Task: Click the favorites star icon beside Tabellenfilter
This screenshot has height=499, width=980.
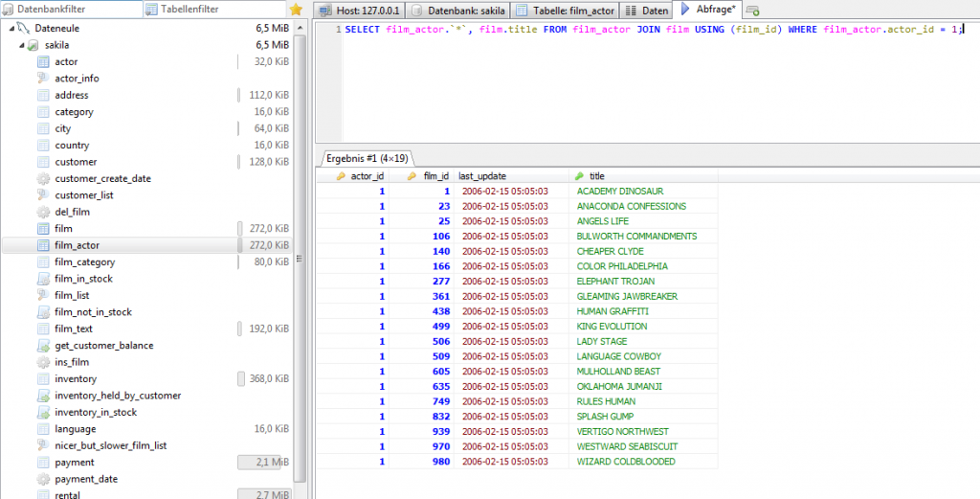Action: click(x=296, y=10)
